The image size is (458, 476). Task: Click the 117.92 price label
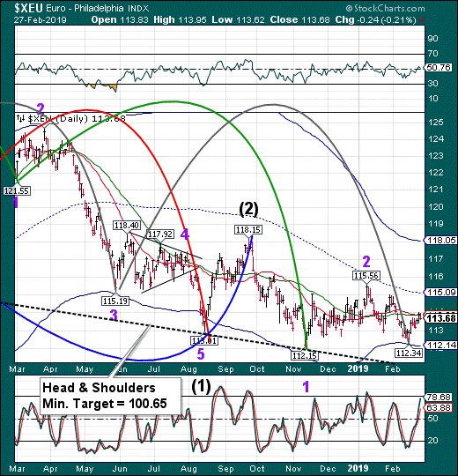160,234
